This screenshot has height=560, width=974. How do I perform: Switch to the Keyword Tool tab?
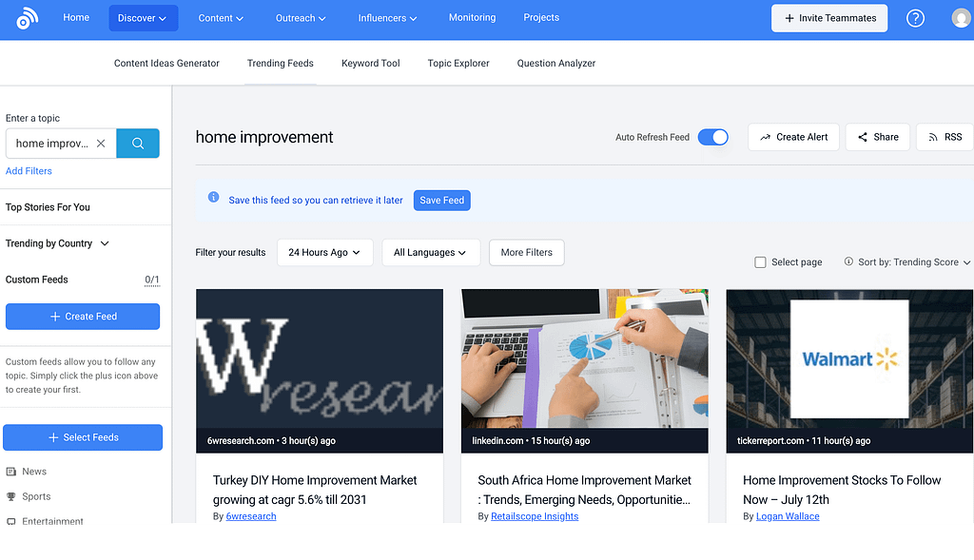(x=370, y=64)
